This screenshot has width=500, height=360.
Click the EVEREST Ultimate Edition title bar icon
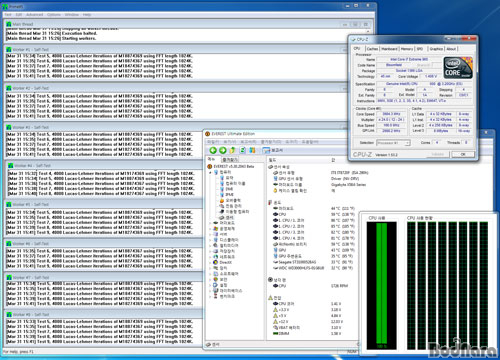coord(208,134)
